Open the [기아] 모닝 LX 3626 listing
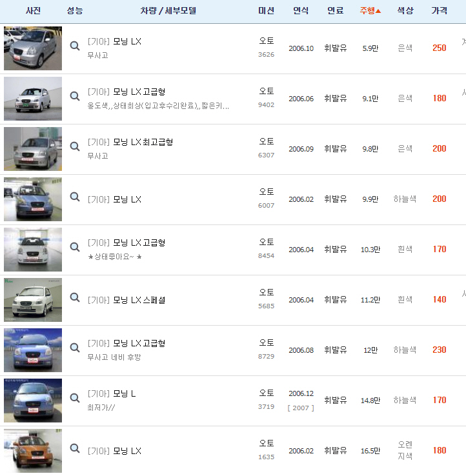Image resolution: width=466 pixels, height=476 pixels. (114, 41)
